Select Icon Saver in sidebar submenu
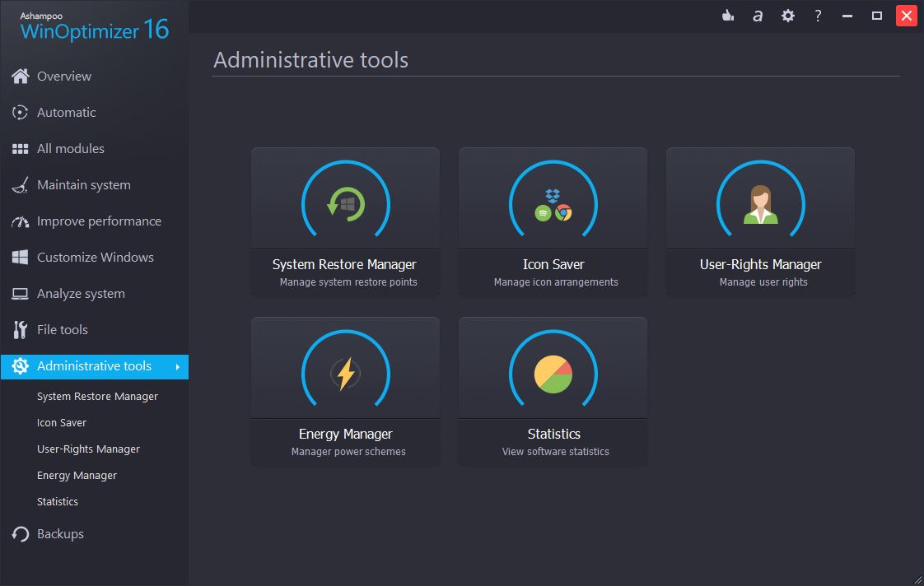The image size is (924, 586). click(x=62, y=423)
